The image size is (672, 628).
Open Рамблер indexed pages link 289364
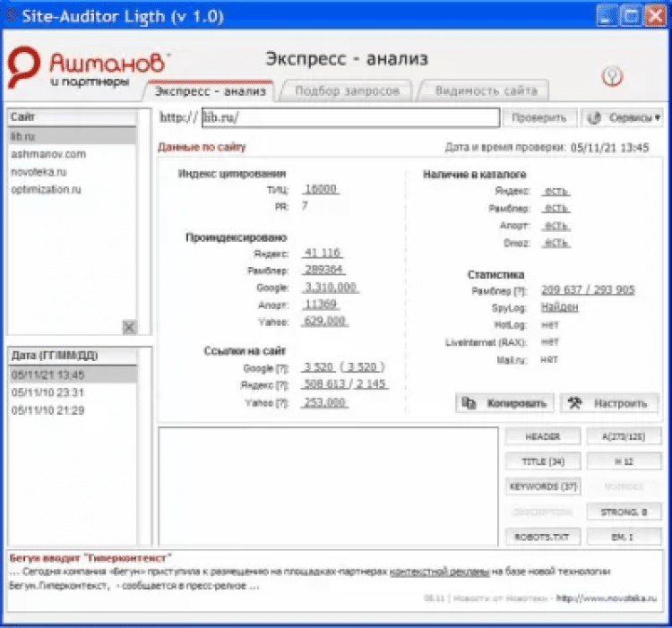(x=323, y=270)
